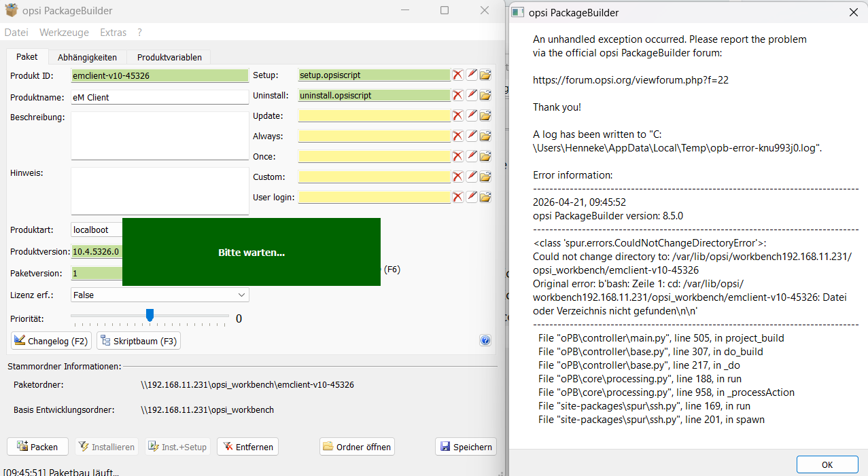Edit the Uninstall script with the pencil icon
The image size is (868, 476).
coord(472,96)
